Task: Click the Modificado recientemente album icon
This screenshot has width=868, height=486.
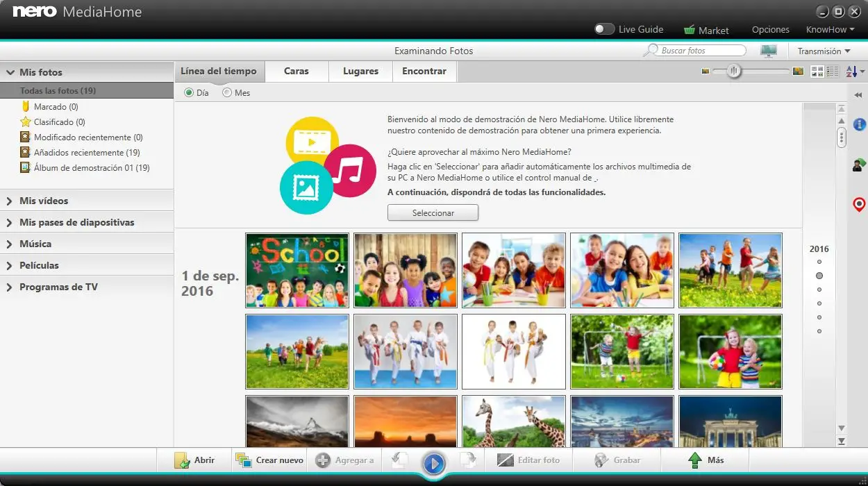Action: point(26,137)
